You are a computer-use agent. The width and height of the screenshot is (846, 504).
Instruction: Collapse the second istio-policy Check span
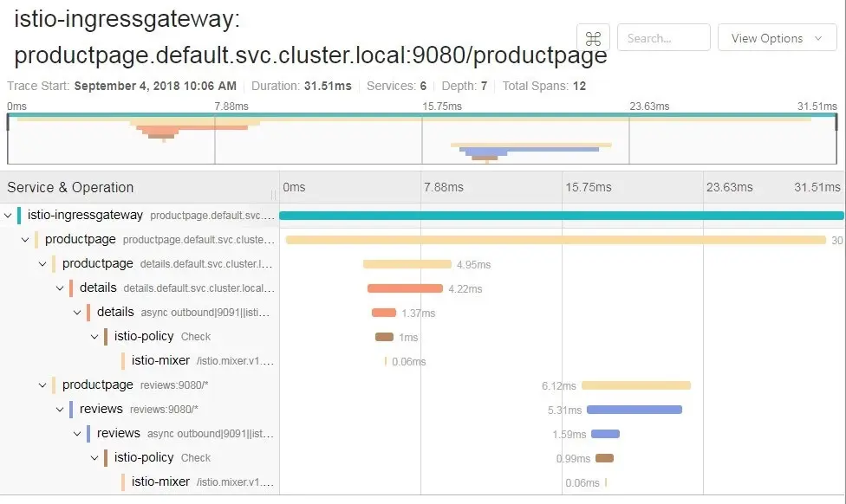(94, 457)
